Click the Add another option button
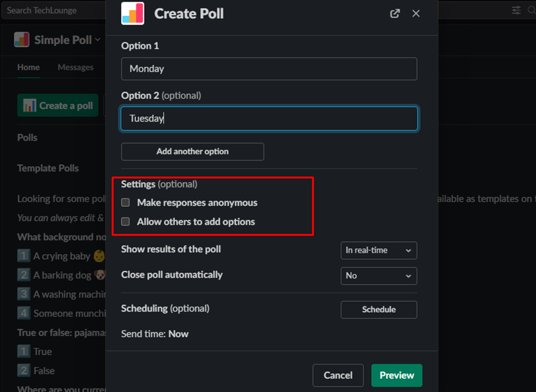 tap(193, 152)
